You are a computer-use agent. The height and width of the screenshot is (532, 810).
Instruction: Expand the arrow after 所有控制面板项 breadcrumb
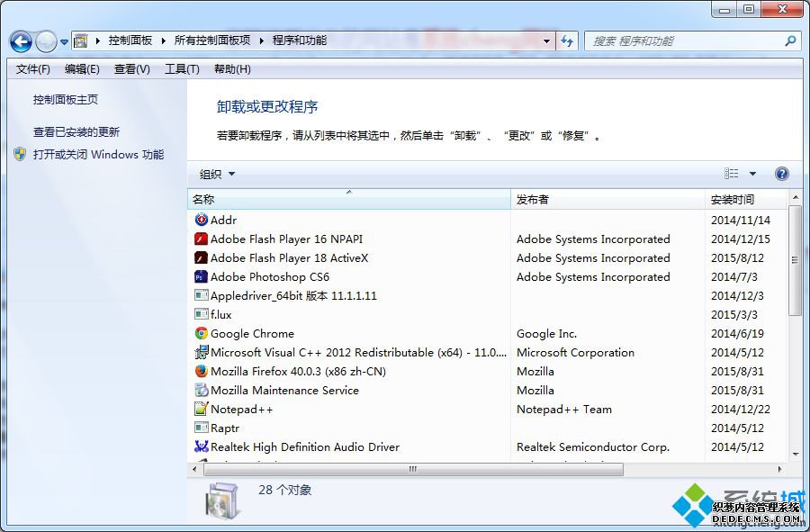pyautogui.click(x=261, y=41)
